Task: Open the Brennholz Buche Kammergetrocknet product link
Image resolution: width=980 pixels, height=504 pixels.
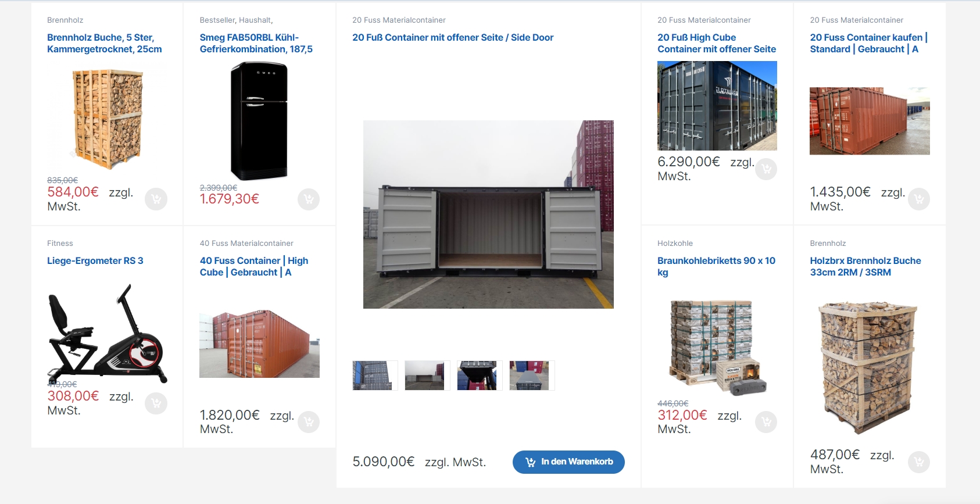Action: (x=105, y=43)
